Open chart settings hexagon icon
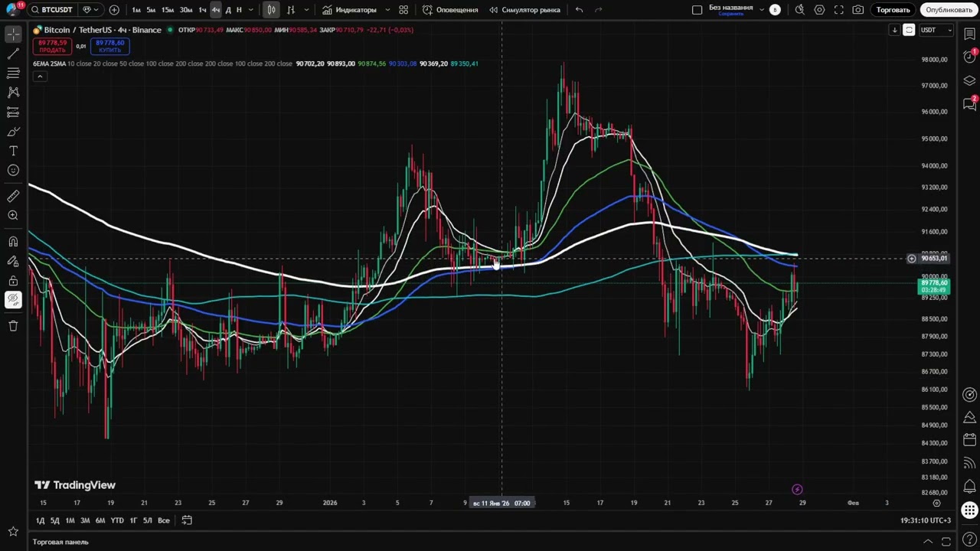Screen dimensions: 980x551 (819, 10)
